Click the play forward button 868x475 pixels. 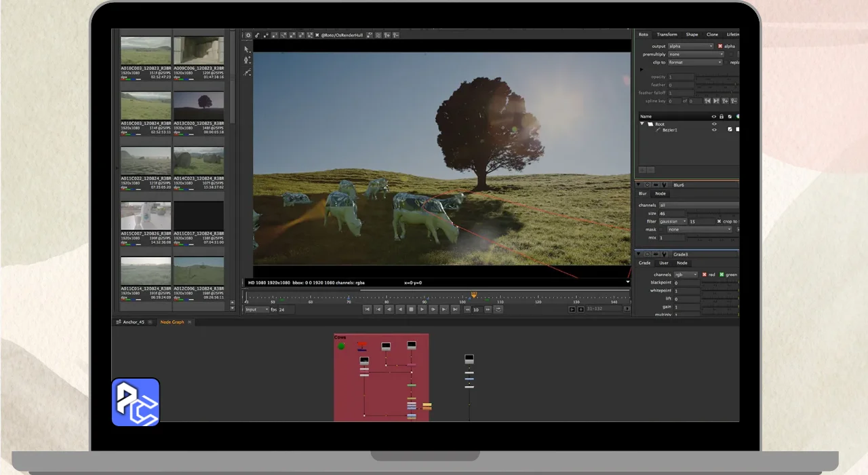[x=422, y=309]
